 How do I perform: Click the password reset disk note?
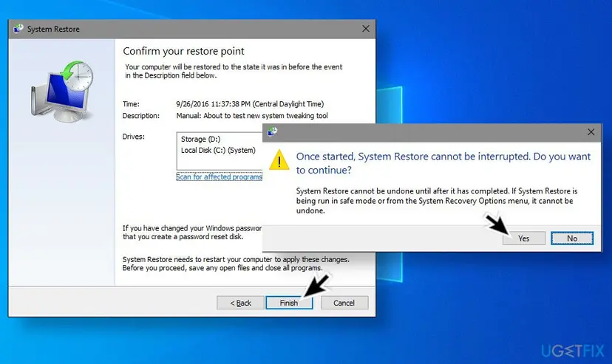(x=192, y=233)
